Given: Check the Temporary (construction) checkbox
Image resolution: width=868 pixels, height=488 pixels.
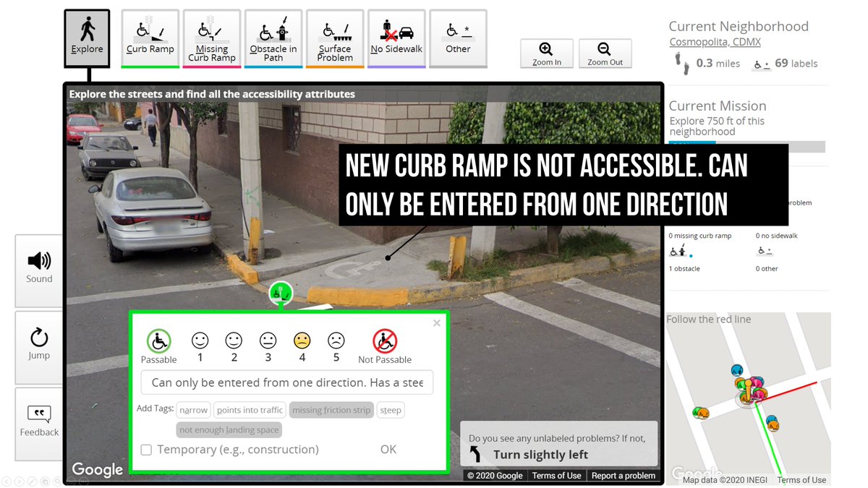Looking at the screenshot, I should (x=146, y=449).
